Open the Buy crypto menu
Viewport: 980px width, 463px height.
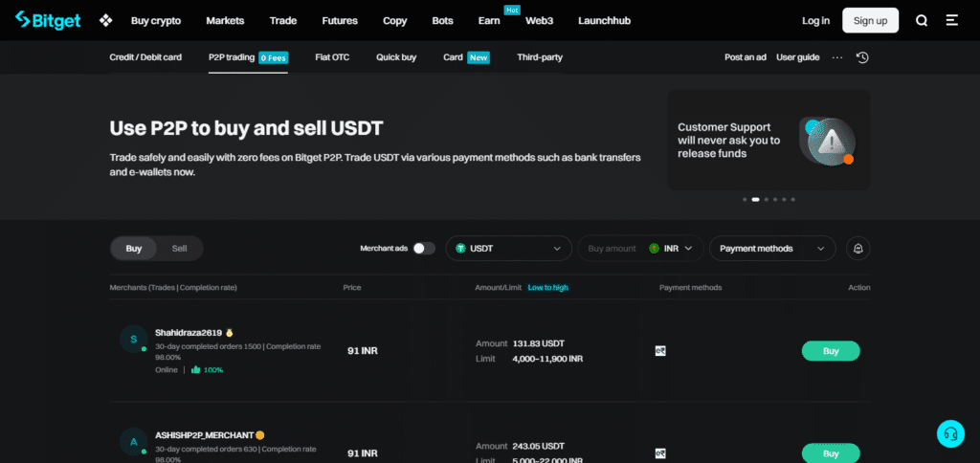pos(156,21)
